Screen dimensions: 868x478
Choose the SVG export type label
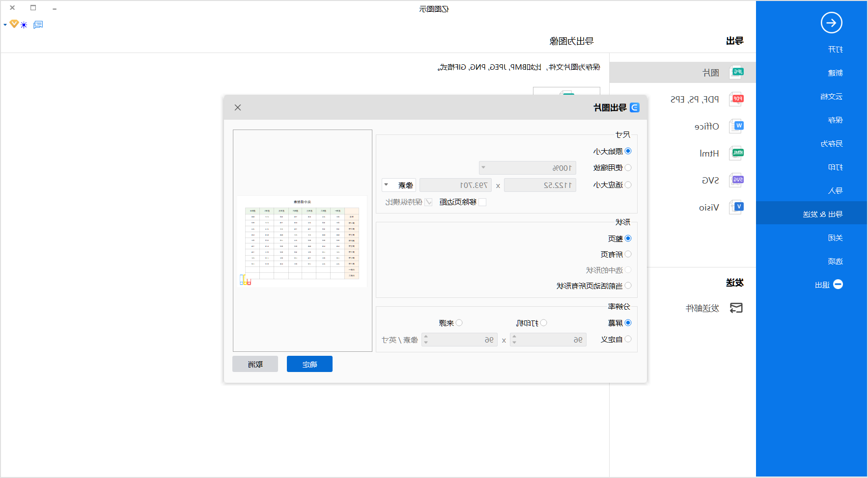[710, 181]
